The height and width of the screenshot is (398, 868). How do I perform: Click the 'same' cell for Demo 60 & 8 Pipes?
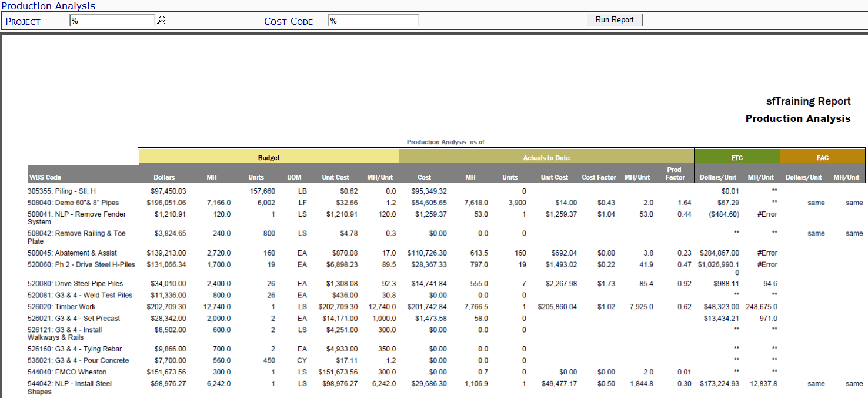tap(816, 202)
